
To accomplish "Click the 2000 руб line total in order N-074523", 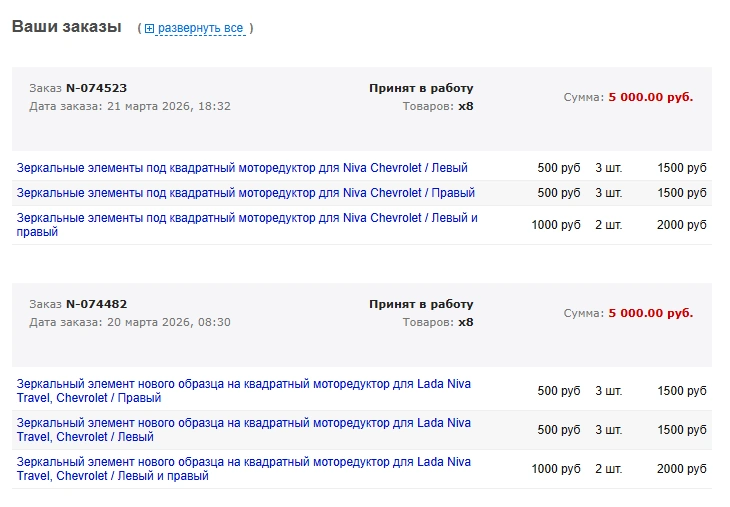I will [682, 225].
